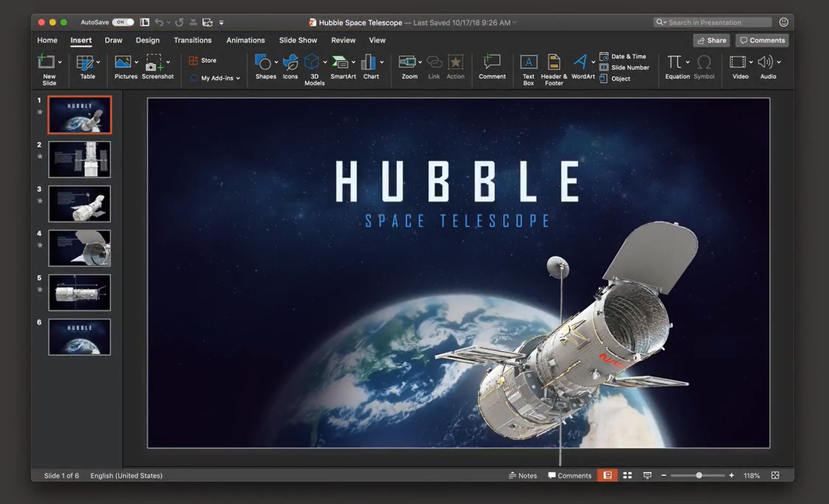Expand the Pictures dropdown arrow
829x504 pixels.
136,63
